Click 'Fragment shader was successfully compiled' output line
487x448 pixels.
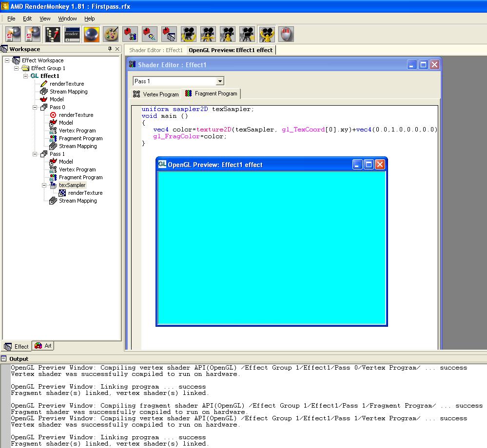(x=129, y=412)
